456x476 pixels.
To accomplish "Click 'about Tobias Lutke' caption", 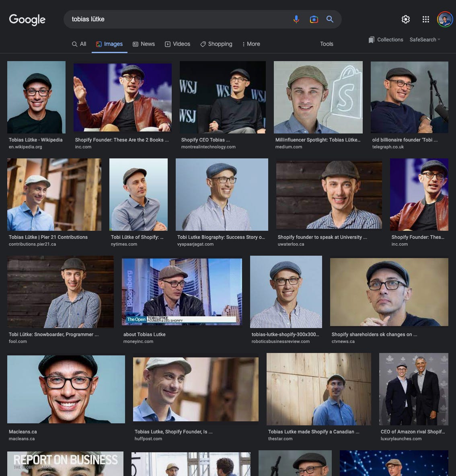I will click(144, 334).
